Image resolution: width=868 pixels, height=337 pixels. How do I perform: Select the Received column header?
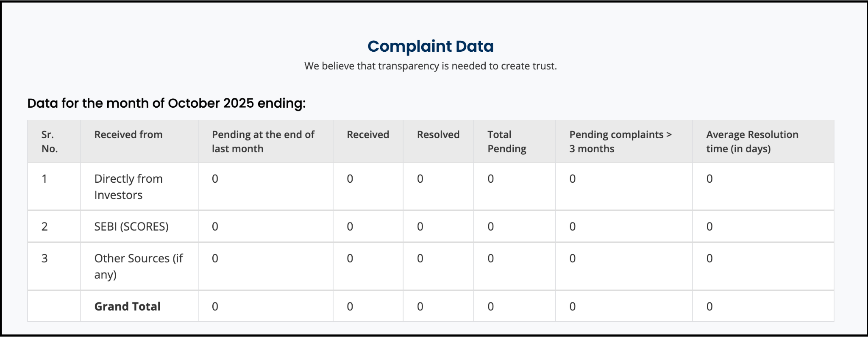(x=367, y=135)
